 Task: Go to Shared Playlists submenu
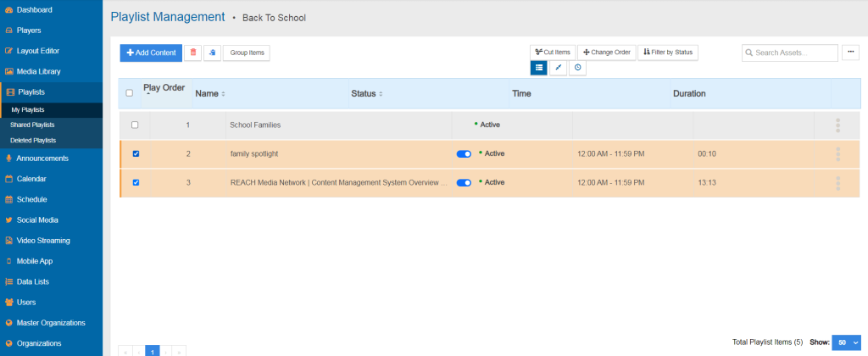click(x=33, y=125)
